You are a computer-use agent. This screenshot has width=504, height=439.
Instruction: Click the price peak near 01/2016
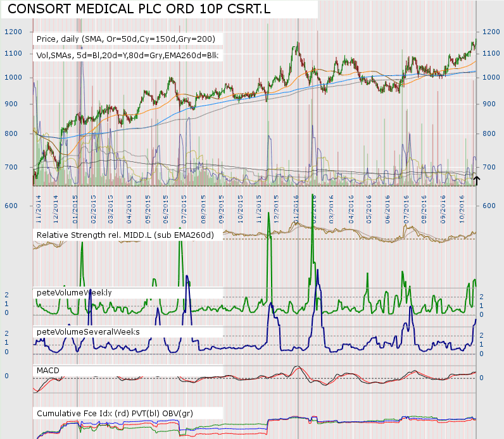[x=298, y=44]
